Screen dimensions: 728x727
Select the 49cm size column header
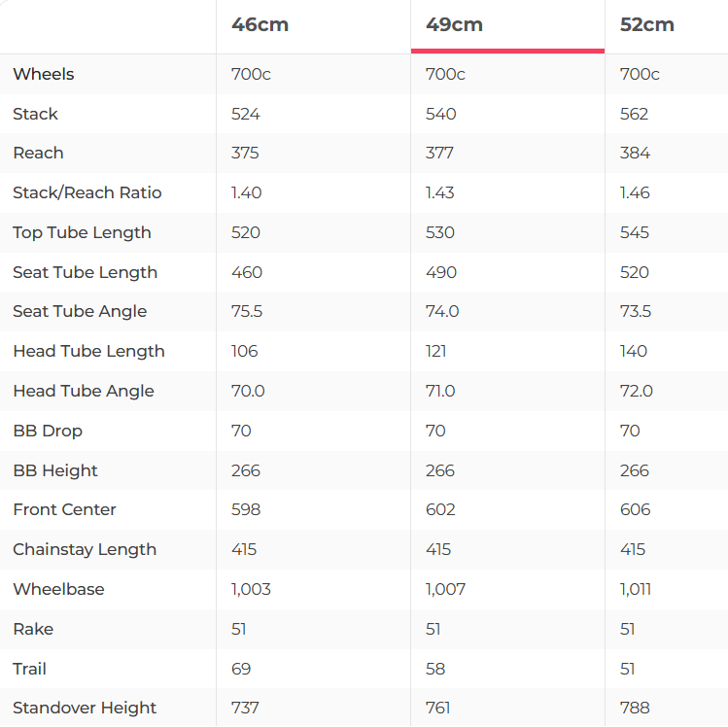455,25
